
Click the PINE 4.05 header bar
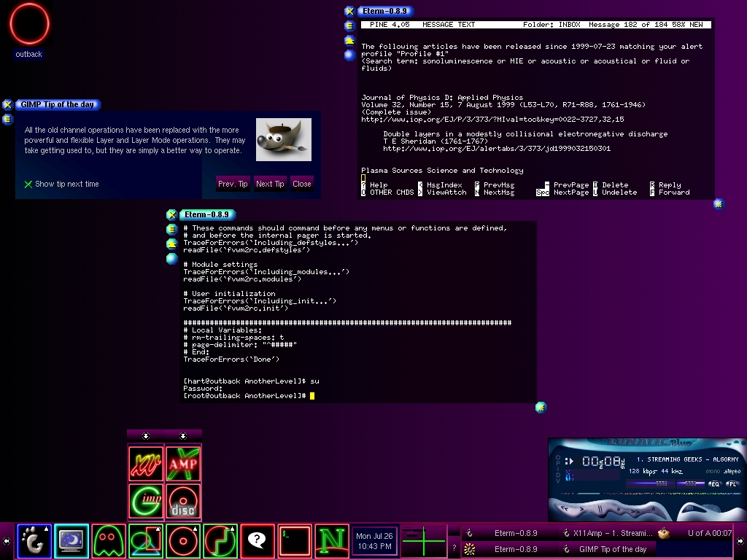point(536,25)
